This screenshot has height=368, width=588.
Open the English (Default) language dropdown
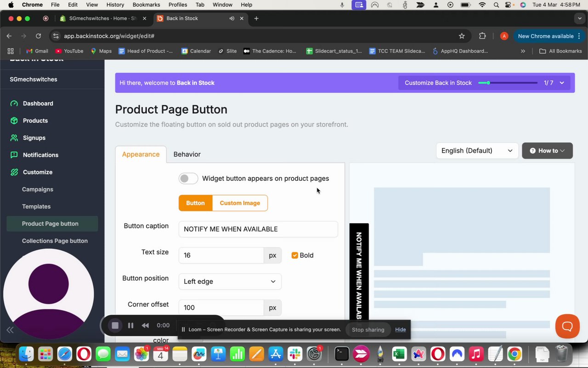click(x=477, y=150)
